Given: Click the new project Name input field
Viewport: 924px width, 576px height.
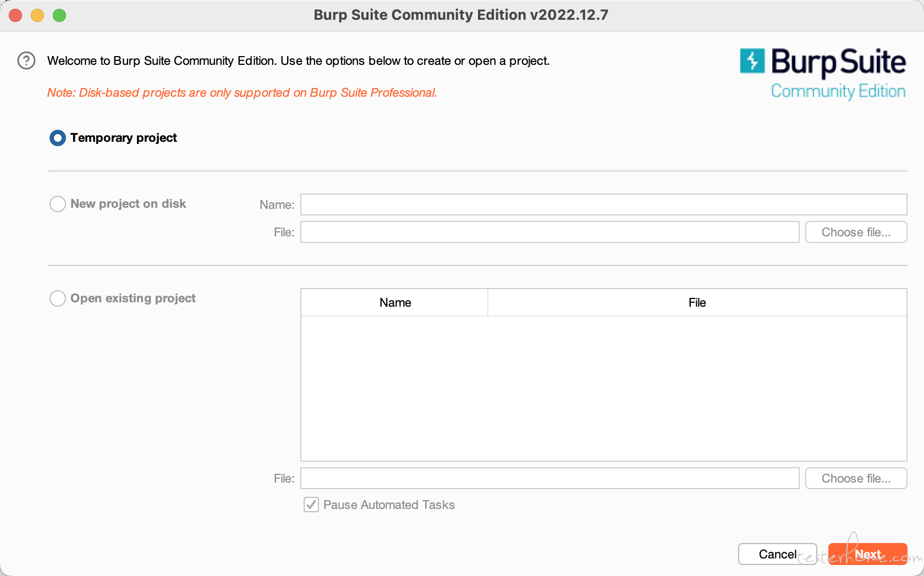Looking at the screenshot, I should pos(603,204).
